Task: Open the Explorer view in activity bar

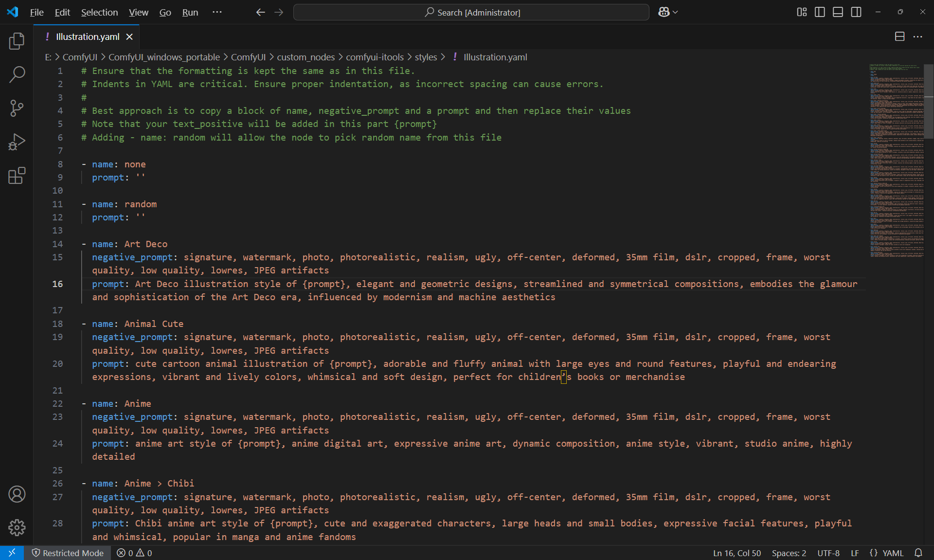Action: click(x=17, y=41)
